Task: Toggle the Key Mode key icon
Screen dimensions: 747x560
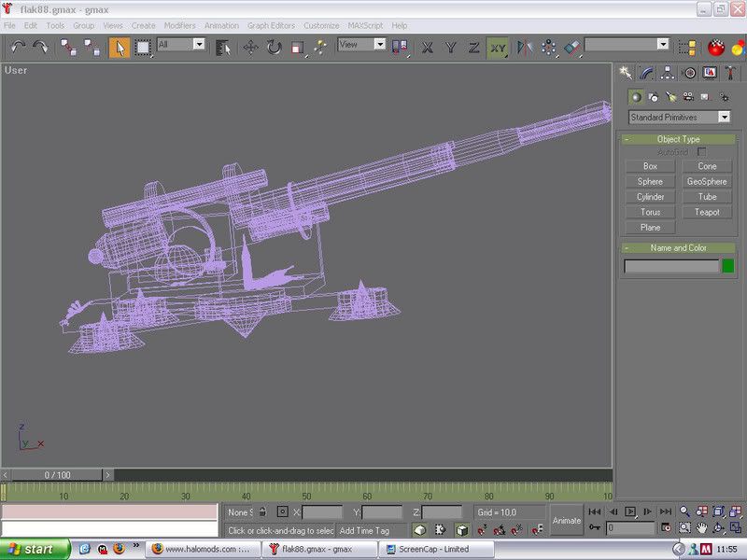Action: coord(595,527)
